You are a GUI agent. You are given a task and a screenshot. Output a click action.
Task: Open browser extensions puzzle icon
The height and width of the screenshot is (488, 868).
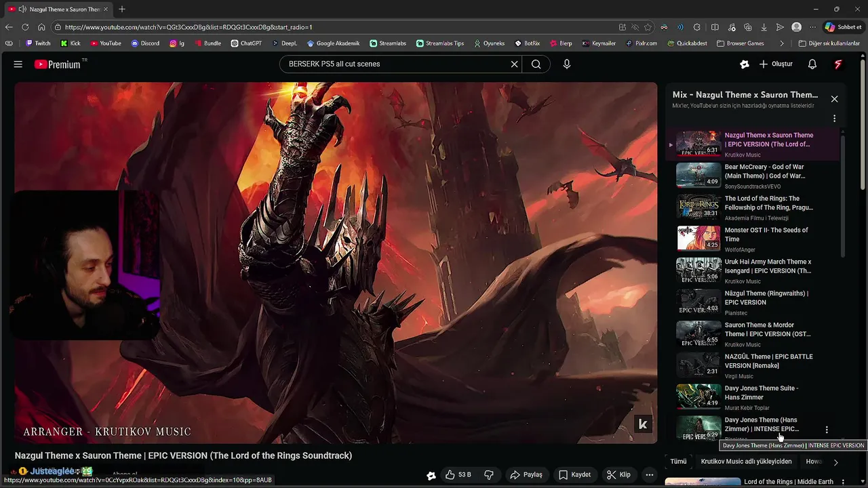pyautogui.click(x=696, y=27)
